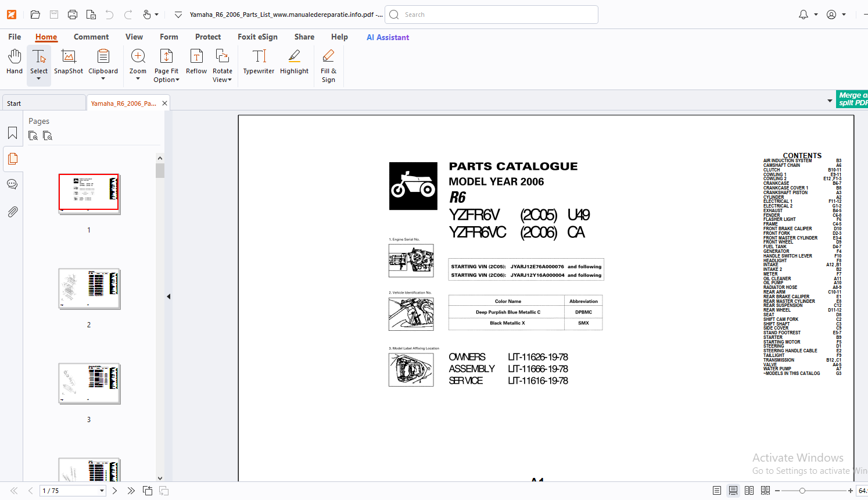This screenshot has width=868, height=500.
Task: Open the Comments panel icon
Action: (12, 184)
